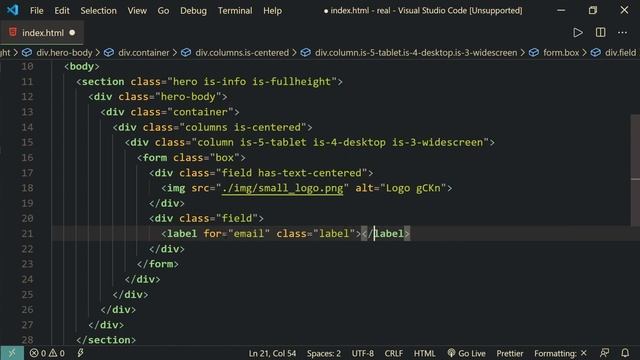Click the symbol icon before div.field breadcrumb

(596, 53)
